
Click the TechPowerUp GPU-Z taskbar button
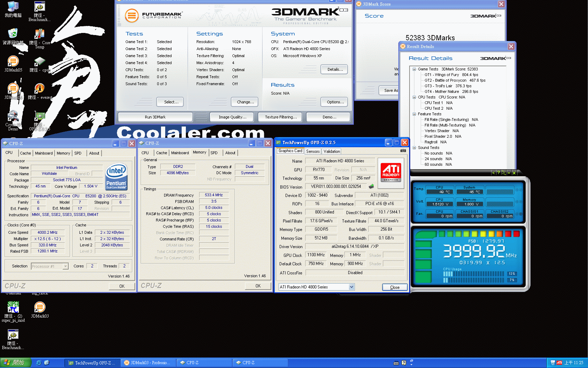92,363
